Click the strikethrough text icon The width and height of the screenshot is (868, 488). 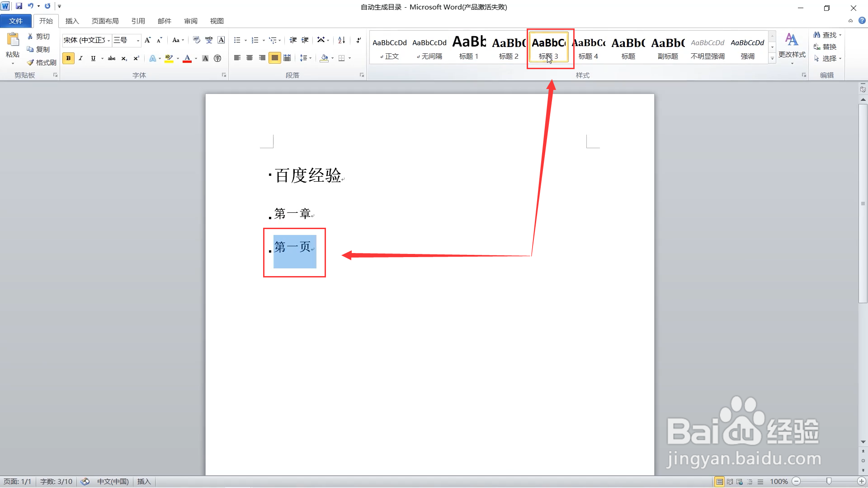(x=111, y=58)
